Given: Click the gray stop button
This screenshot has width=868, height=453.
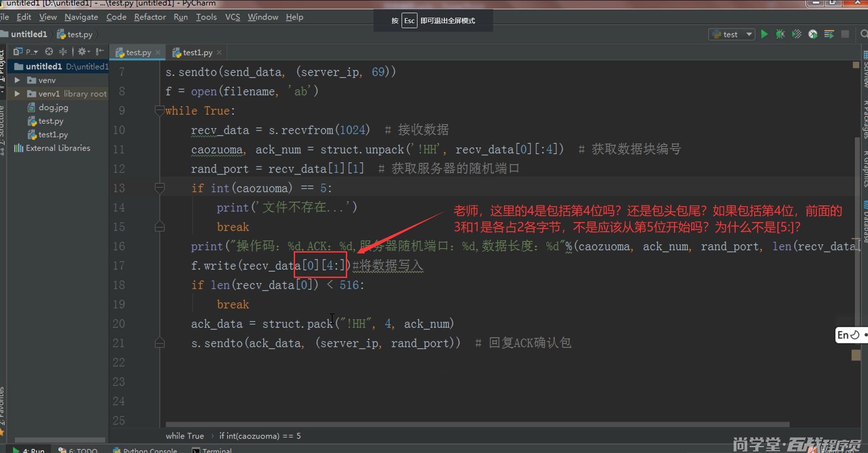Looking at the screenshot, I should pyautogui.click(x=845, y=34).
